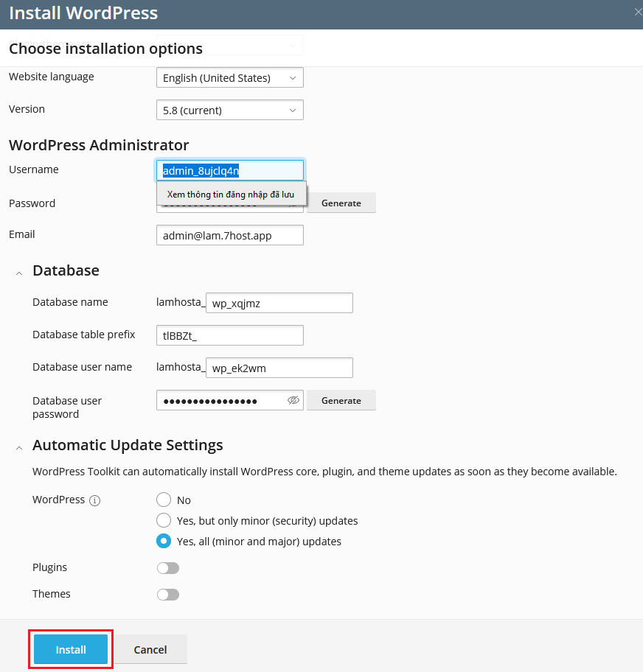Click the Install button
The width and height of the screenshot is (643, 672).
pos(71,649)
